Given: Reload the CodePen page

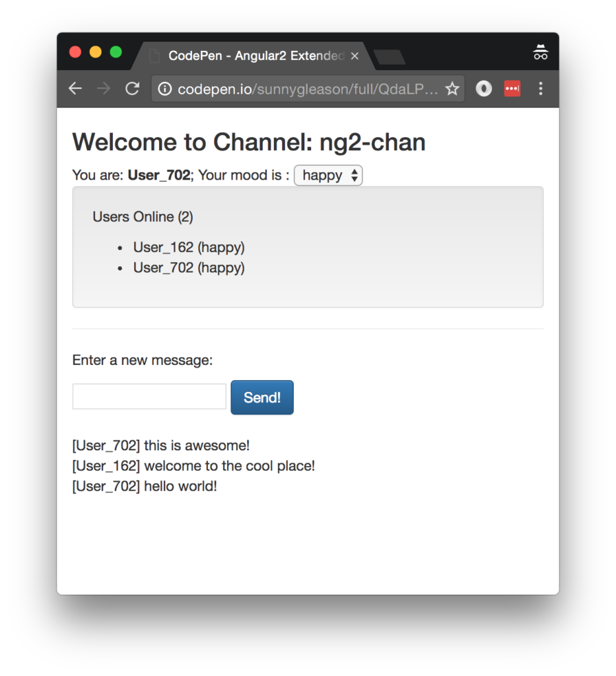Looking at the screenshot, I should tap(132, 89).
